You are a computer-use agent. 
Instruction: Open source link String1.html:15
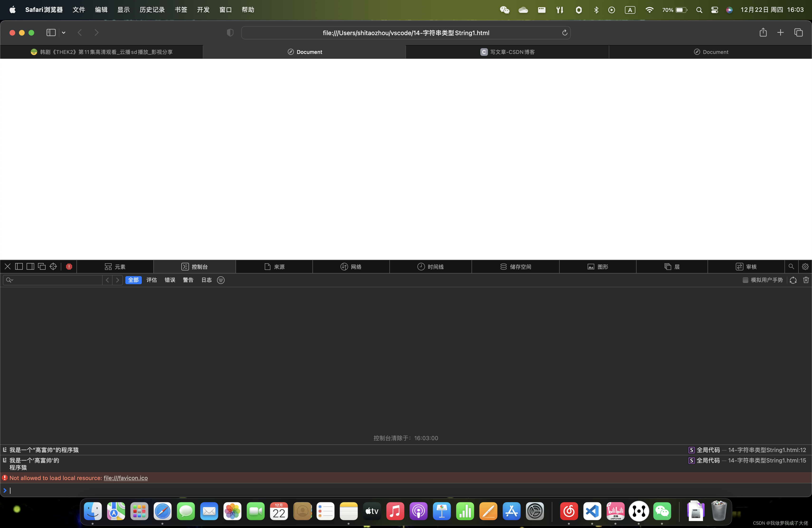(x=767, y=461)
